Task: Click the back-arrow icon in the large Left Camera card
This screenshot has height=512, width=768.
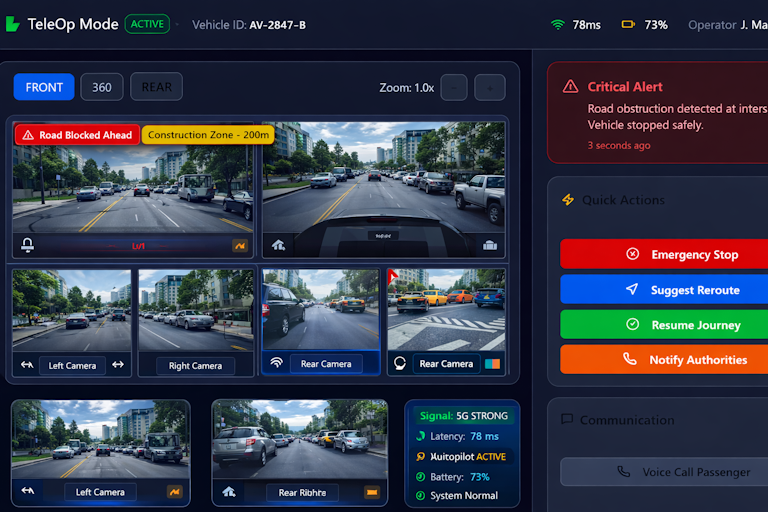Action: click(x=28, y=490)
